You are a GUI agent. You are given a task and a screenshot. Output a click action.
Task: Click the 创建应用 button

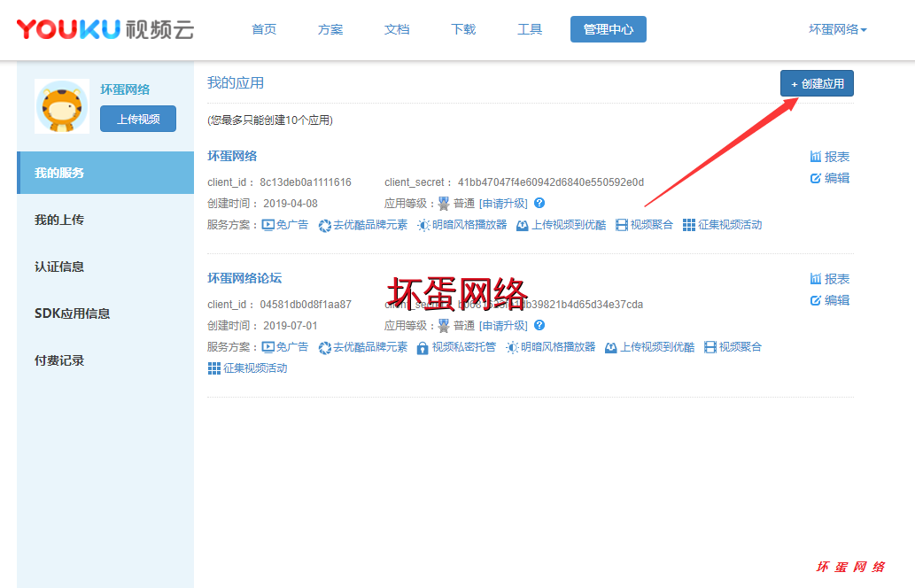(x=817, y=83)
